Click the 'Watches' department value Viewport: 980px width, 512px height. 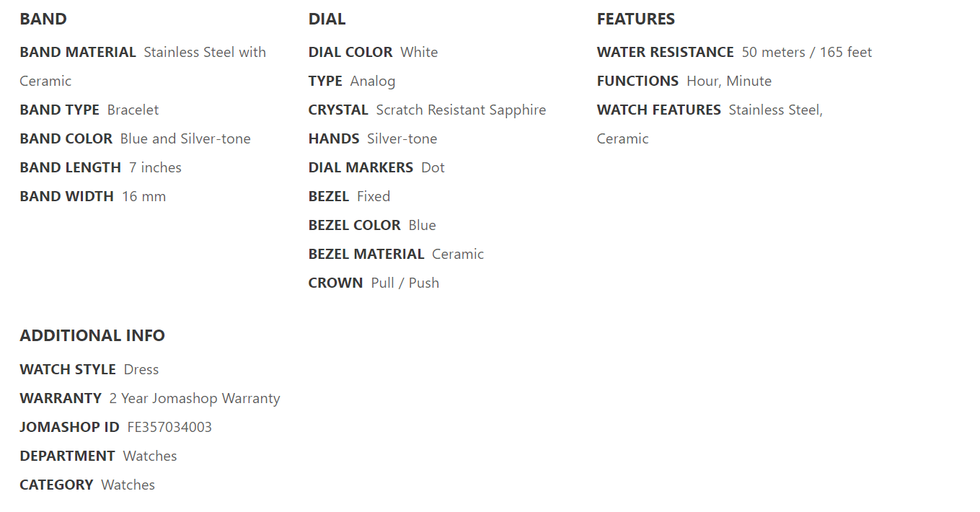click(x=150, y=456)
